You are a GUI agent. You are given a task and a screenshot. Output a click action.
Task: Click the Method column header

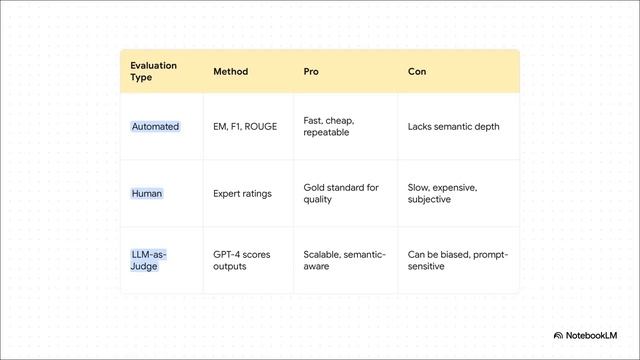(231, 71)
